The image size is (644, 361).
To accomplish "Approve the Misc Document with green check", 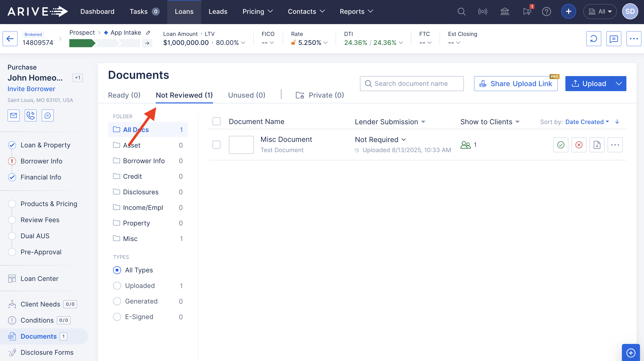I will point(561,145).
